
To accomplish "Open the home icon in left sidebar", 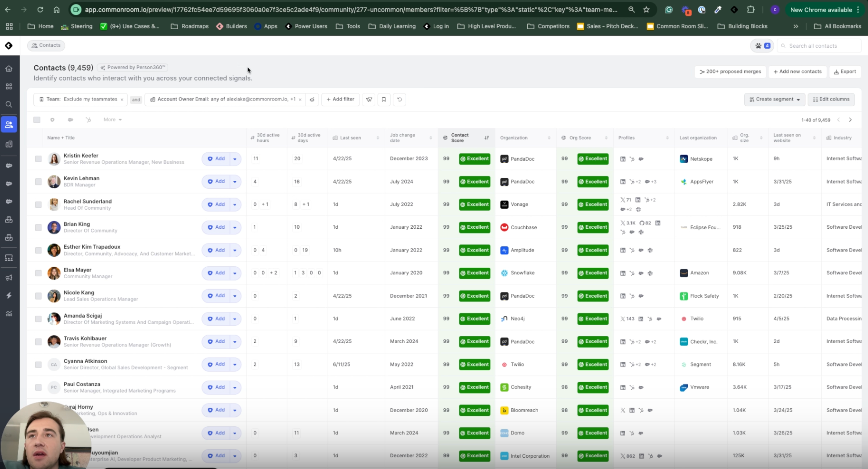I will (x=9, y=69).
